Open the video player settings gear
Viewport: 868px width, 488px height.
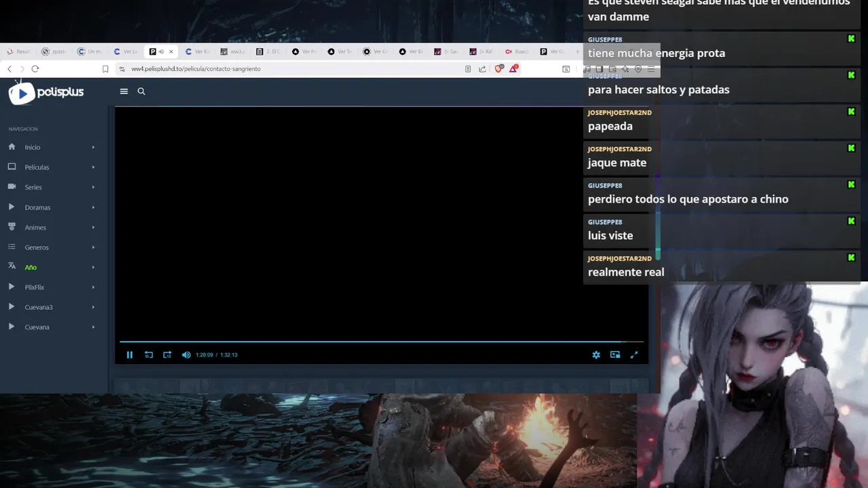tap(596, 354)
